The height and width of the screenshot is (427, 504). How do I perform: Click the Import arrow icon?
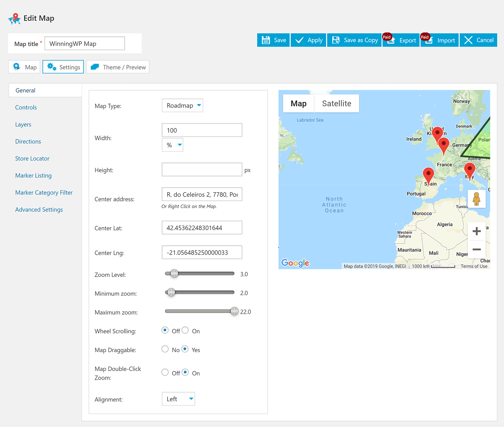coord(429,41)
